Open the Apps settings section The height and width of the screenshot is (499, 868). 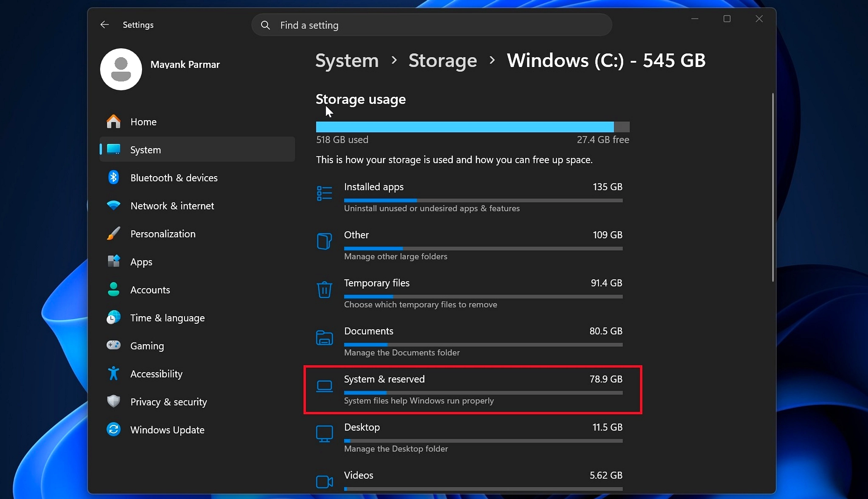pos(197,262)
